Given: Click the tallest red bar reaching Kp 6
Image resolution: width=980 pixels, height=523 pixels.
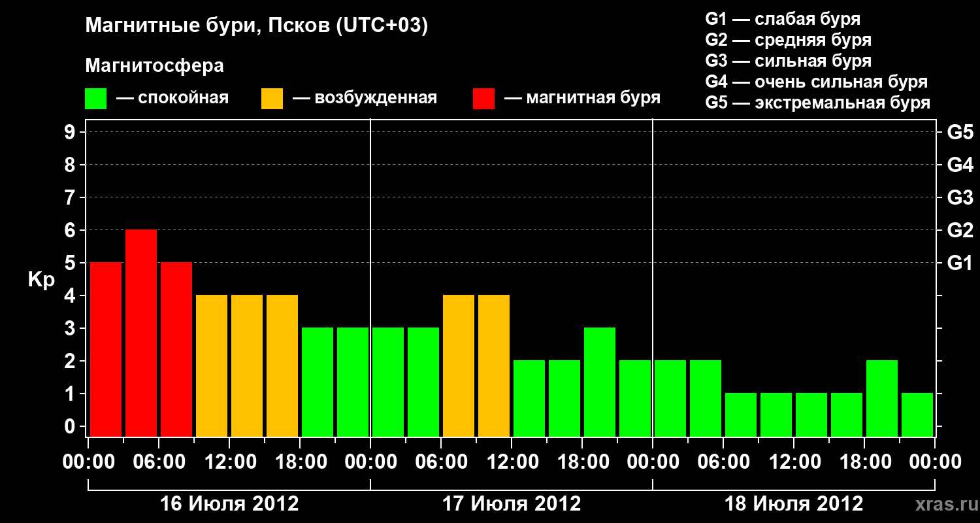Looking at the screenshot, I should [x=141, y=333].
